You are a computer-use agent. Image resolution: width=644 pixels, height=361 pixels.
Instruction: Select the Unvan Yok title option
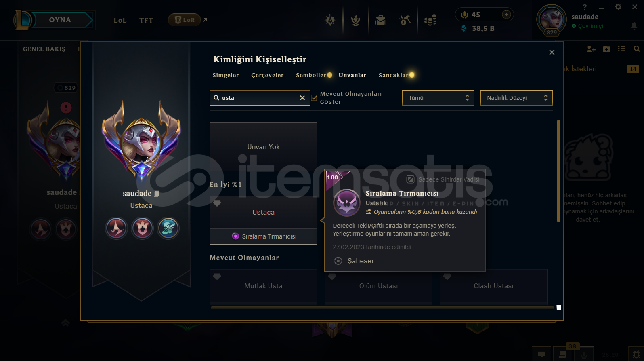[x=263, y=147]
